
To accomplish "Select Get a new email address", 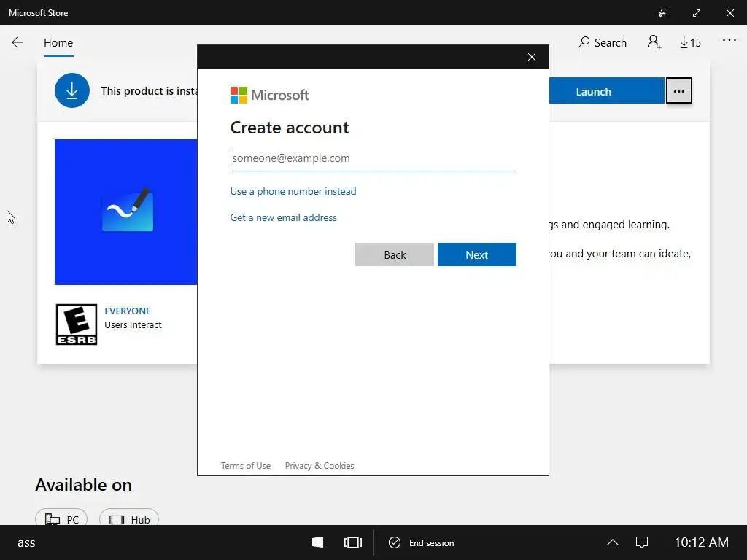I will click(x=284, y=217).
